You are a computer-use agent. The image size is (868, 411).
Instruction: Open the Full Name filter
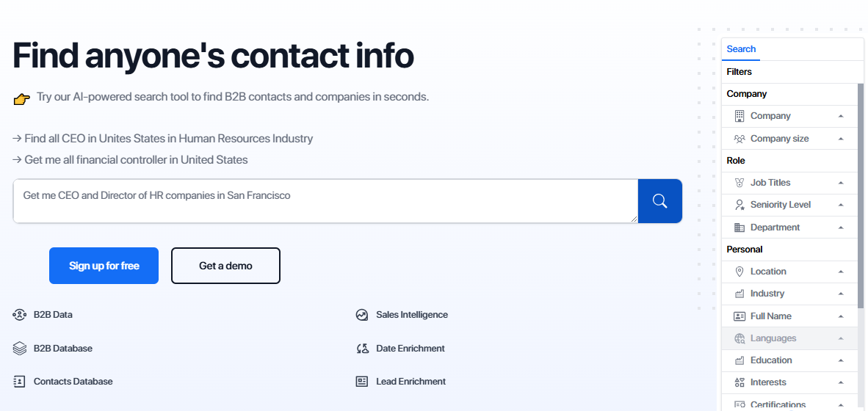(770, 316)
